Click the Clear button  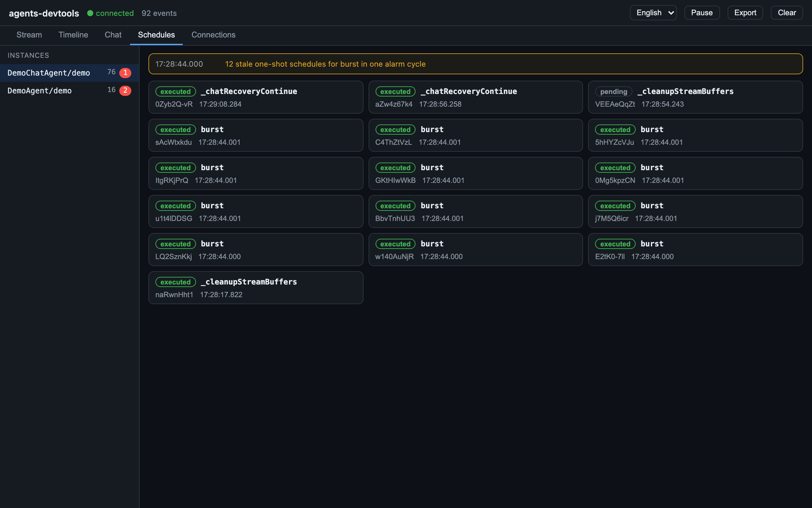point(787,13)
